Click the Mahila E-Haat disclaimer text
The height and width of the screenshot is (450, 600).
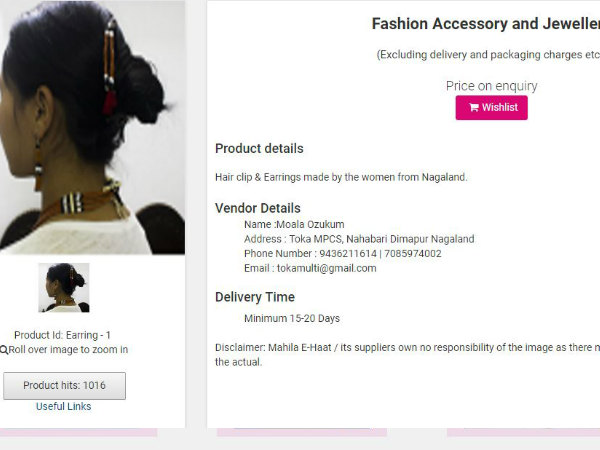coord(408,354)
